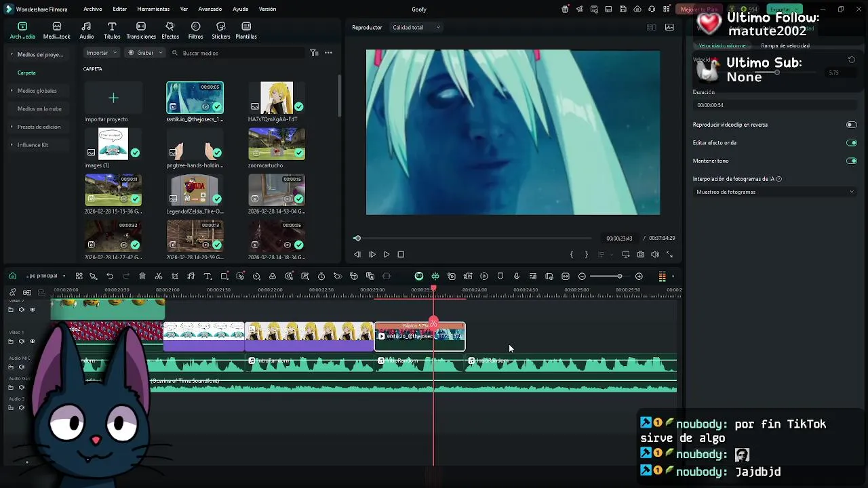
Task: Set mark out with the right brace
Action: click(587, 255)
